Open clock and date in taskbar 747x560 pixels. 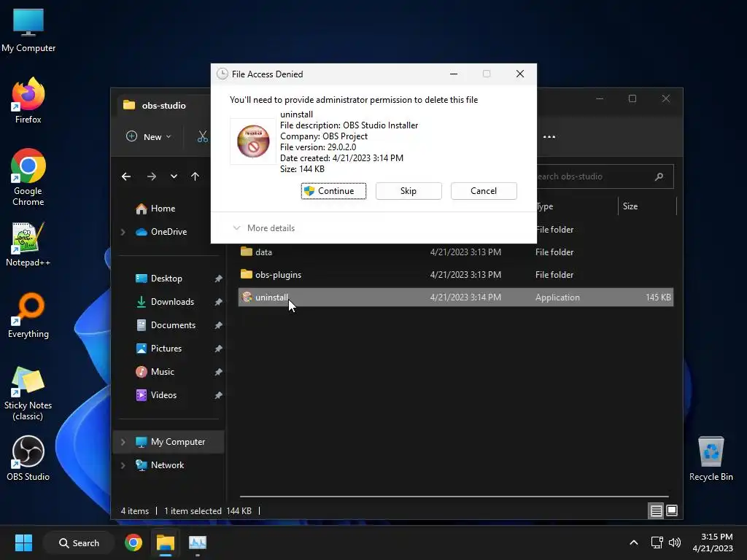713,542
